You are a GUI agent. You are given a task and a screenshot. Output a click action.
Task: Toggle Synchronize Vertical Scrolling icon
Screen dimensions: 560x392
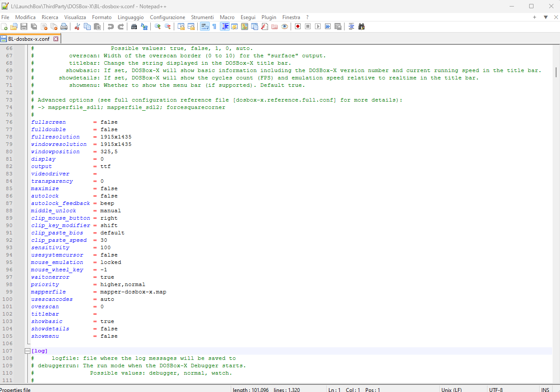pyautogui.click(x=181, y=26)
